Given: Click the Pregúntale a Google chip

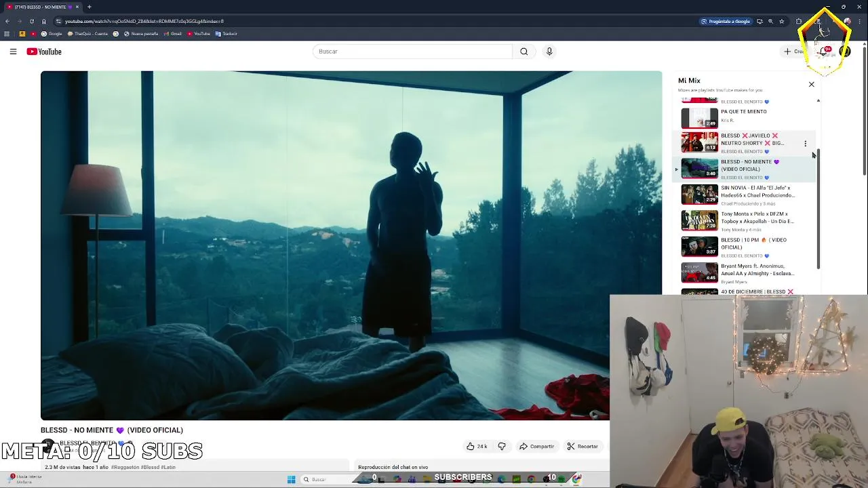Looking at the screenshot, I should click(x=726, y=21).
